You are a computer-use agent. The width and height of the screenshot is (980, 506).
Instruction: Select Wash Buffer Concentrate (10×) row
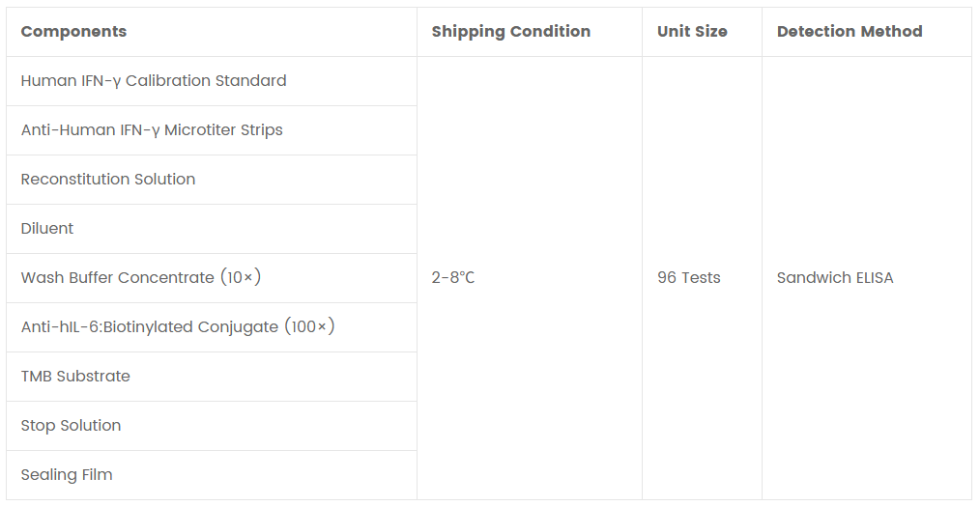pyautogui.click(x=141, y=278)
